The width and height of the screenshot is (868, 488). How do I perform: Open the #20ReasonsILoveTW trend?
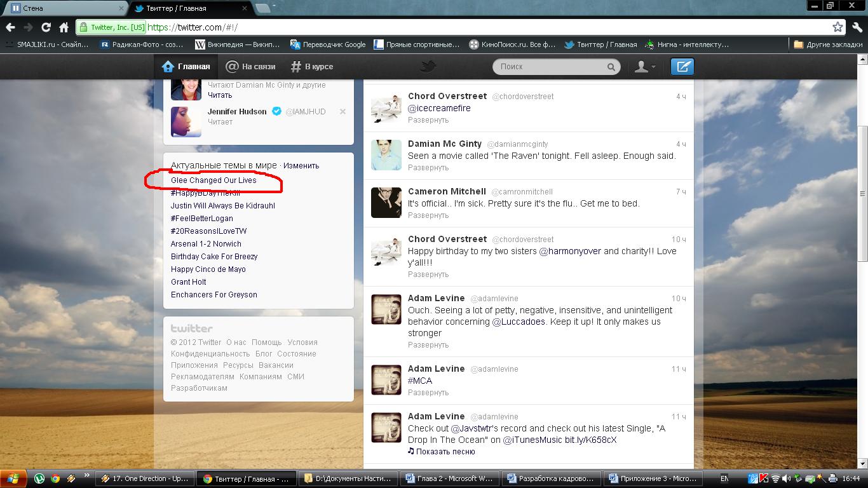tap(209, 231)
